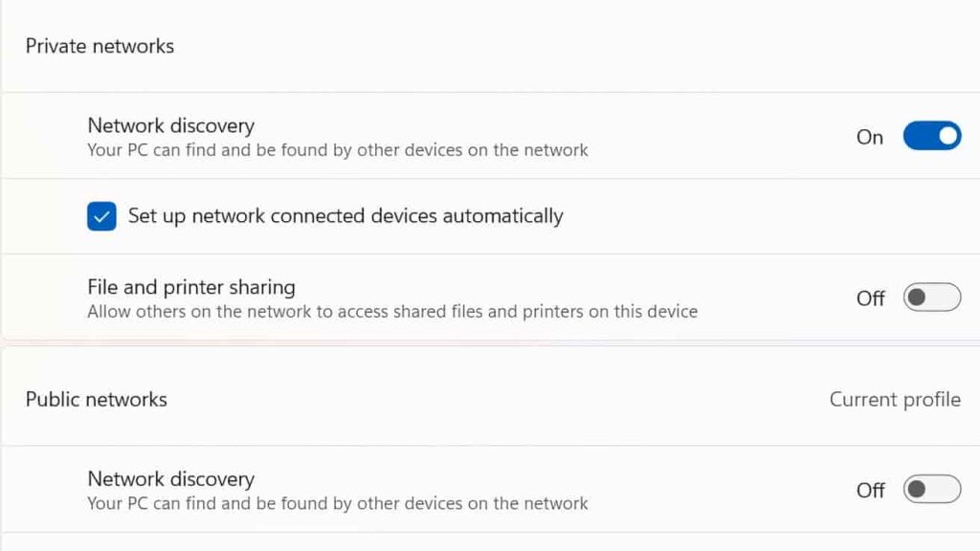Collapse the Public networks section header
The width and height of the screenshot is (980, 551).
(96, 399)
